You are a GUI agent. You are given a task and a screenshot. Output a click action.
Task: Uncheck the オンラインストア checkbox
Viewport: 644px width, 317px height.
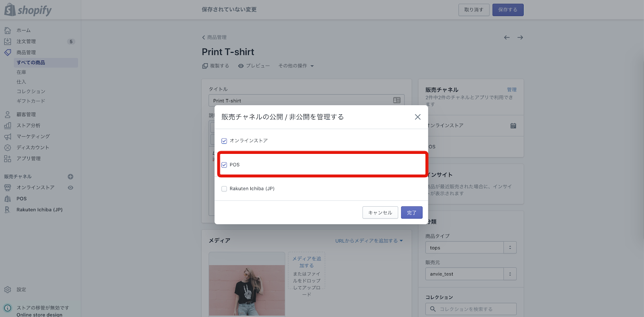point(224,141)
